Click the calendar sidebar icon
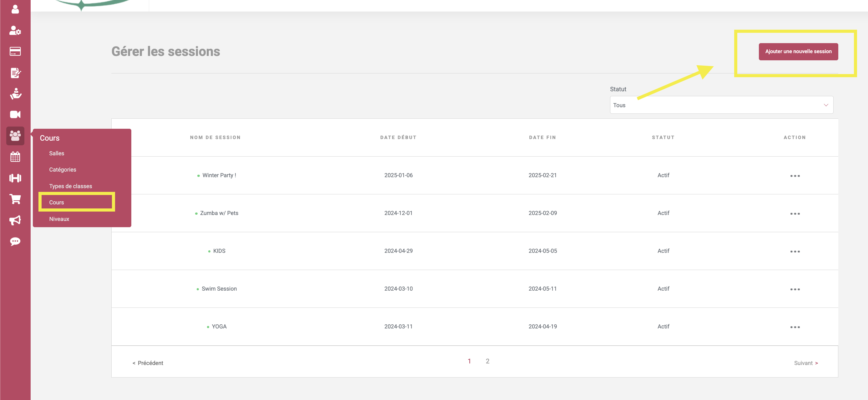Screen dimensions: 868x400 (x=15, y=157)
